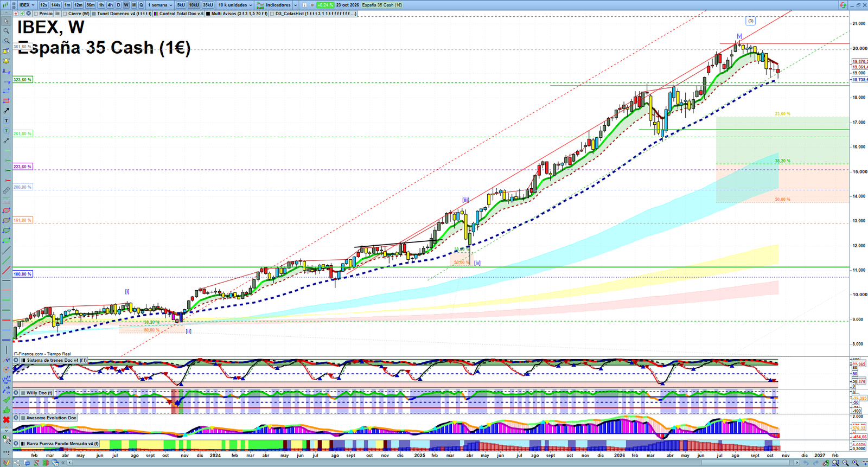The height and width of the screenshot is (467, 868).
Task: Select the ruler measuring tool
Action: [x=6, y=190]
